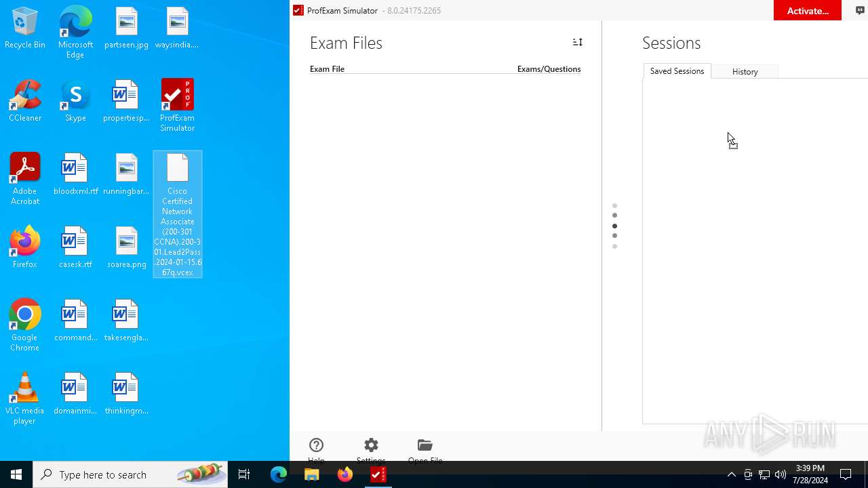Open Edge from the taskbar
The width and height of the screenshot is (868, 488).
[x=279, y=474]
